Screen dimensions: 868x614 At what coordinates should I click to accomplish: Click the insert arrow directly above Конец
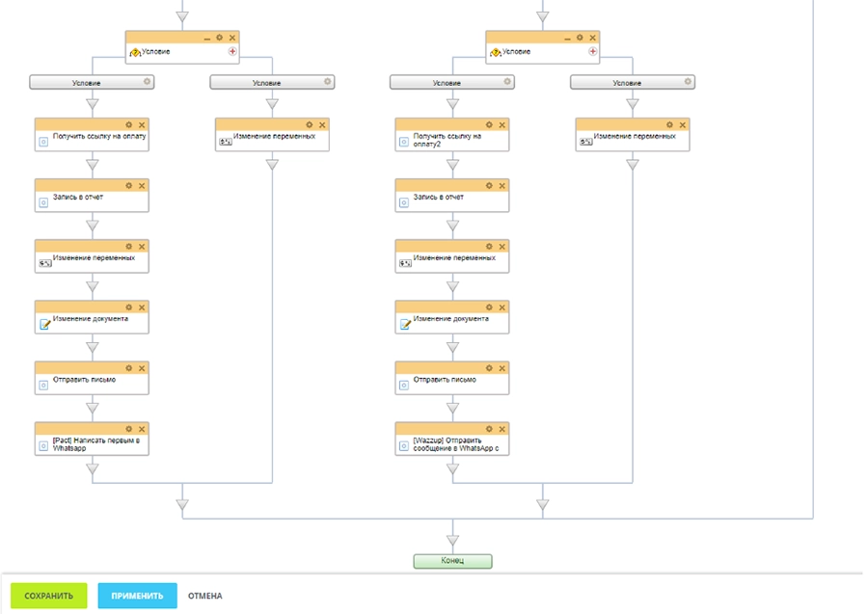point(452,540)
